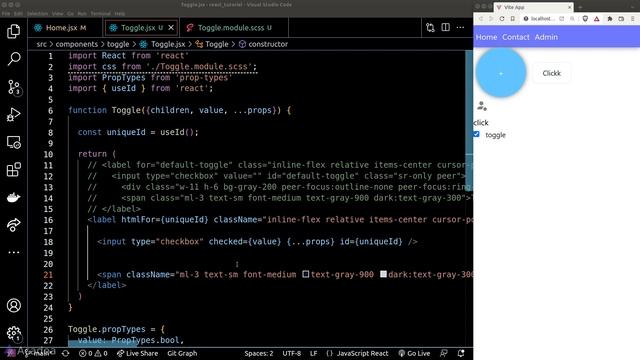Click the toggle label text in browser

[496, 135]
